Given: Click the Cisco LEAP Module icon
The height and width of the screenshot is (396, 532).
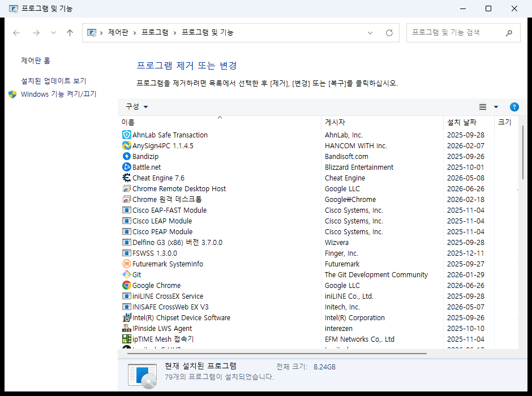Looking at the screenshot, I should [x=127, y=221].
